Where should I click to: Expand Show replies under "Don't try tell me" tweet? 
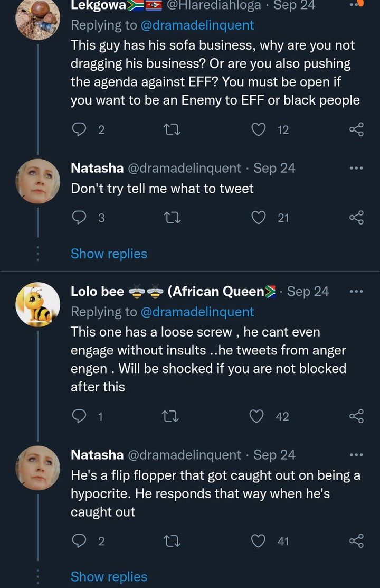[x=109, y=254]
